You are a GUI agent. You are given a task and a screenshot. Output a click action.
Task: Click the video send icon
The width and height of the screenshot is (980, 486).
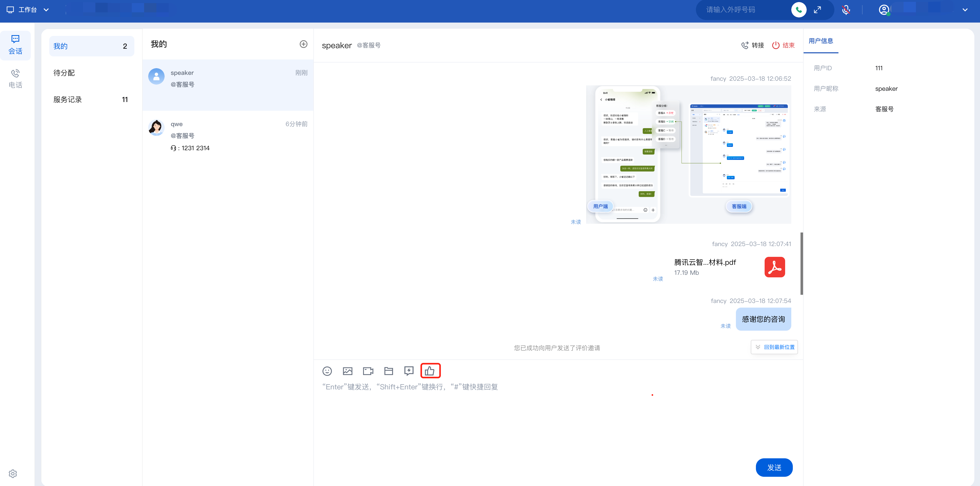(x=368, y=371)
